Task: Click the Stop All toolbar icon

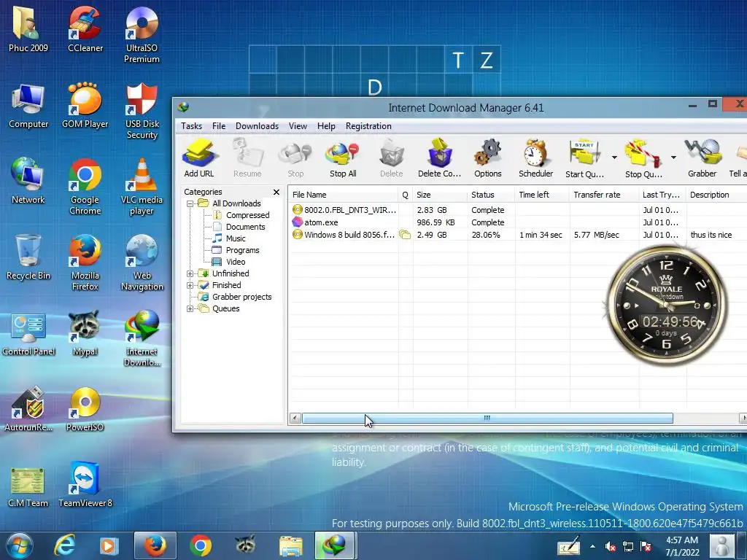Action: click(x=343, y=158)
